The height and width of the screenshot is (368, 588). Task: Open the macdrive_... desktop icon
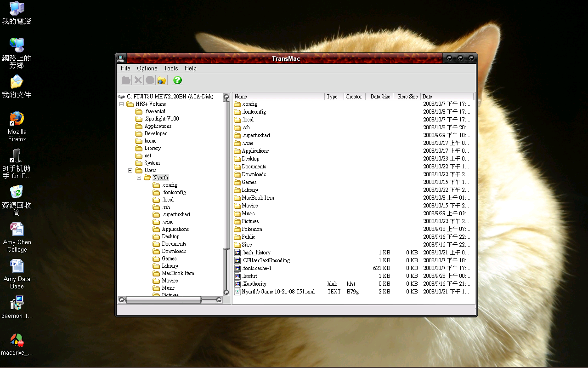pos(17,340)
